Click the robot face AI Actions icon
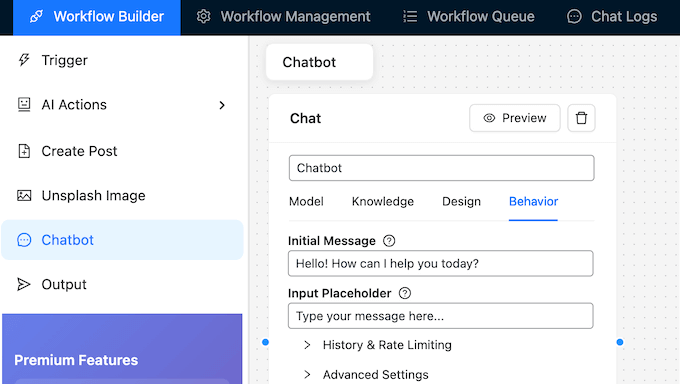The height and width of the screenshot is (384, 680). pos(24,105)
